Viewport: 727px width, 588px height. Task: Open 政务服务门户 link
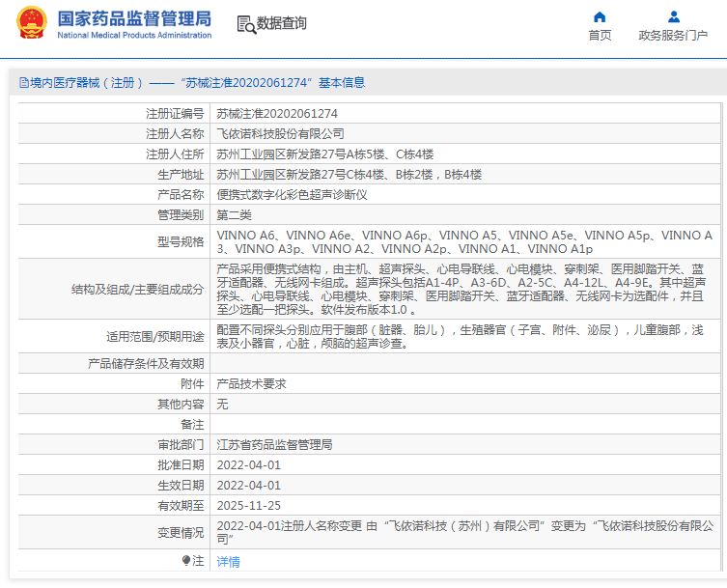(x=673, y=36)
